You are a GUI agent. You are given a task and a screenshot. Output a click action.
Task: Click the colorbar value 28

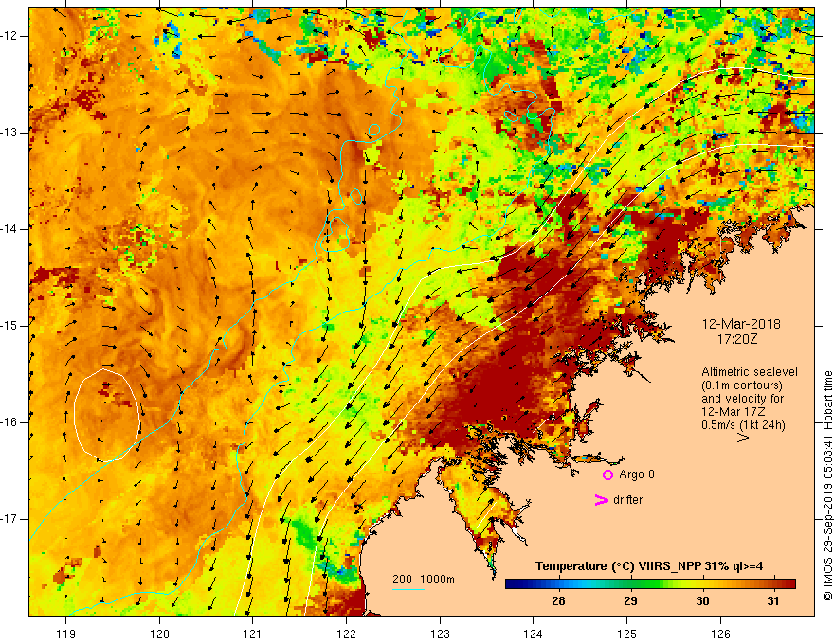click(558, 601)
